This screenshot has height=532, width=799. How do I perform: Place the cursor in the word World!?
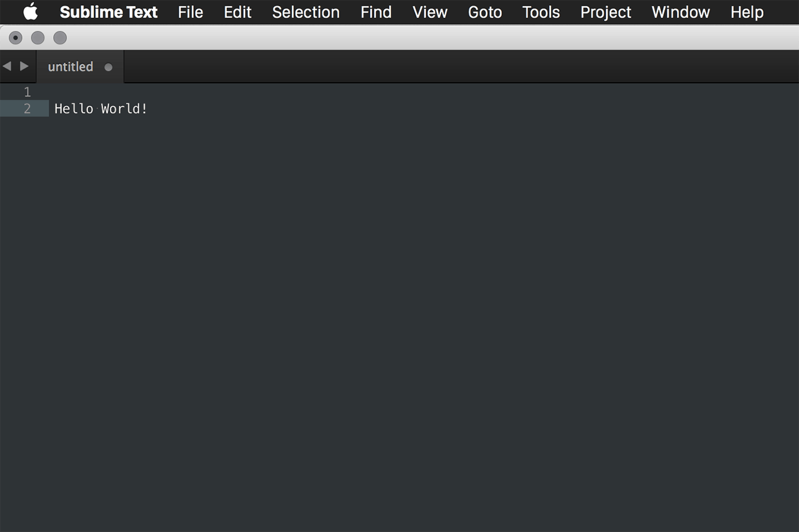click(x=124, y=109)
